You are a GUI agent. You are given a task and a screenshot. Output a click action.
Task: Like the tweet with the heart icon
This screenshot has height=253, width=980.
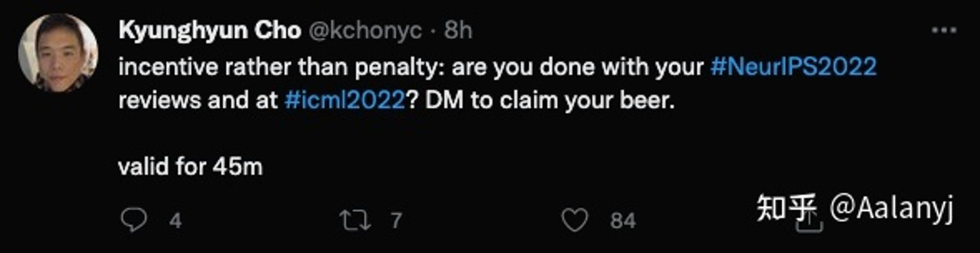pyautogui.click(x=574, y=220)
